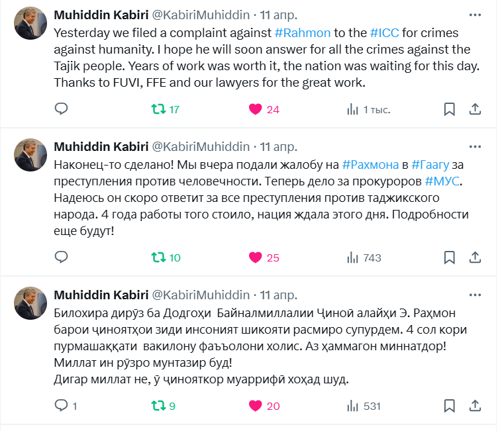
Task: Share the Tajik-language tweet
Action: (x=475, y=405)
